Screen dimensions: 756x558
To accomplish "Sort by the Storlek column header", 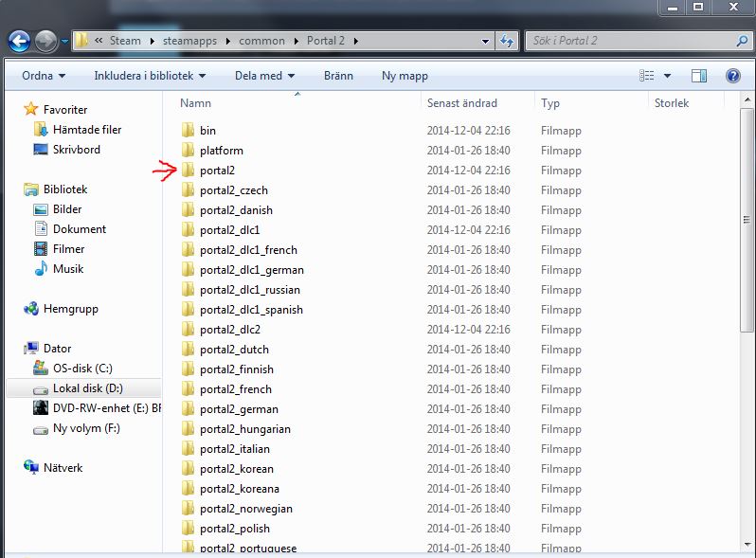I will tap(671, 102).
